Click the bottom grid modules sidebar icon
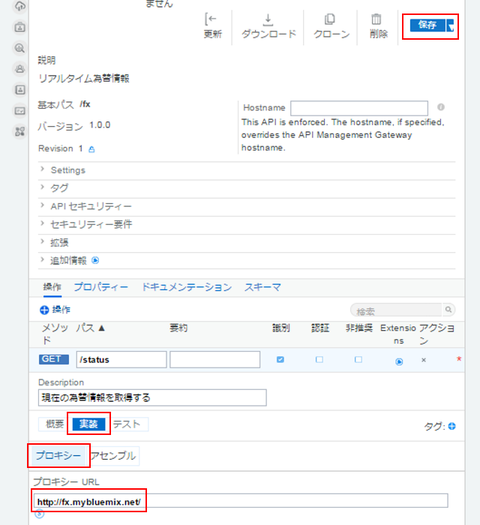 (20, 131)
